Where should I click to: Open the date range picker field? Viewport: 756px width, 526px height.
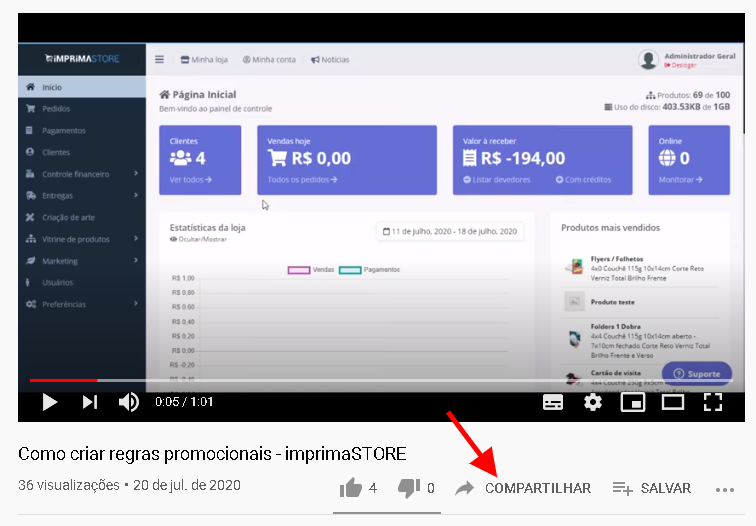[450, 231]
